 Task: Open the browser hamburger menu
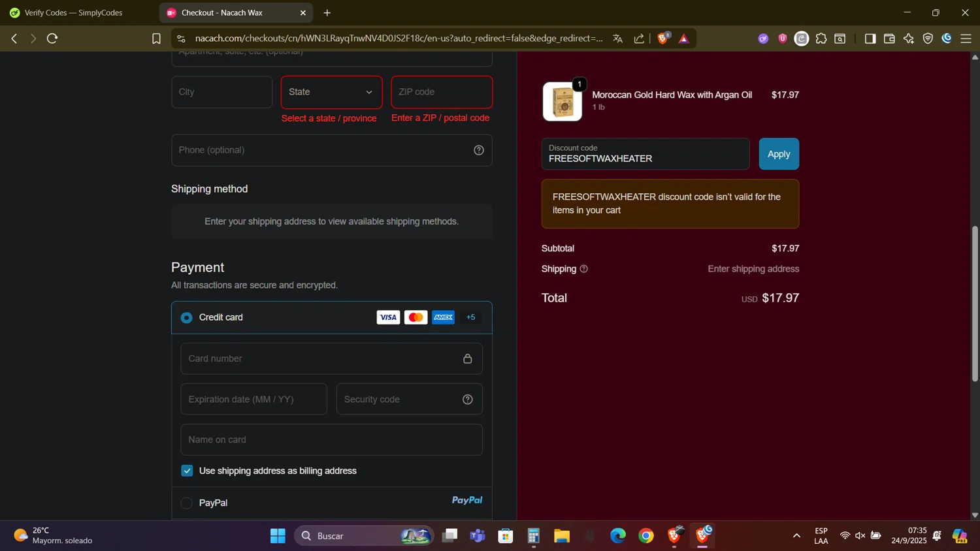966,39
